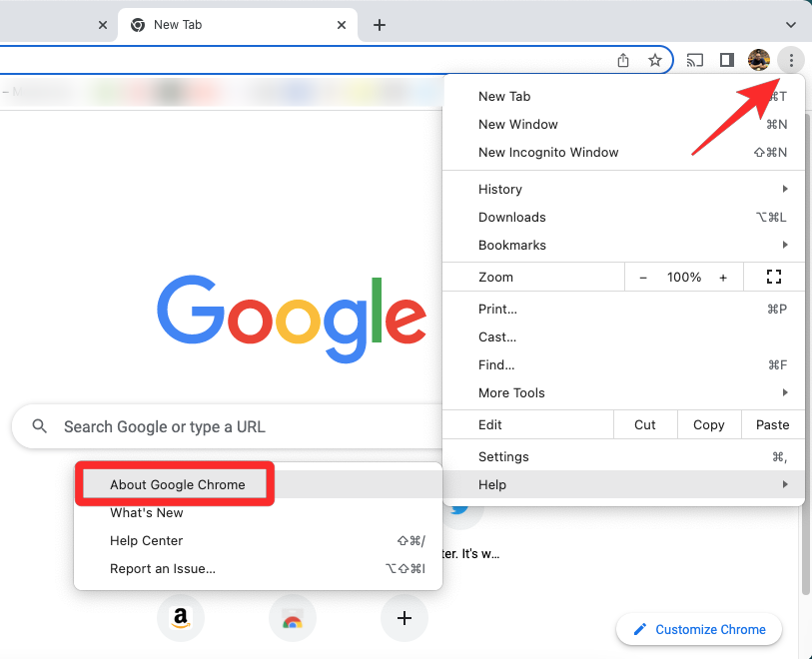Click the three-dot Chrome menu icon
This screenshot has height=659, width=812.
791,61
